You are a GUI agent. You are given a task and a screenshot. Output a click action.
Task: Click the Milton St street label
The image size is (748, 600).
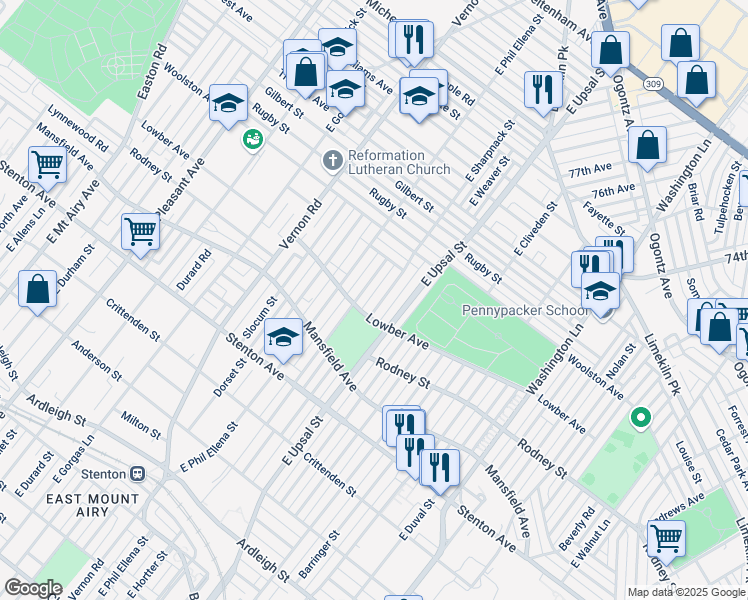141,425
